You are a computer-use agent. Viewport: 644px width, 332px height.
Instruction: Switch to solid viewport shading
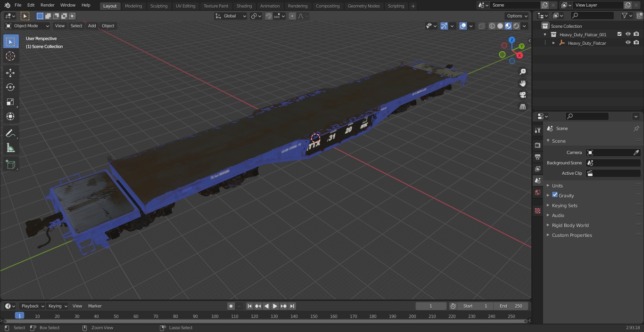pos(500,26)
